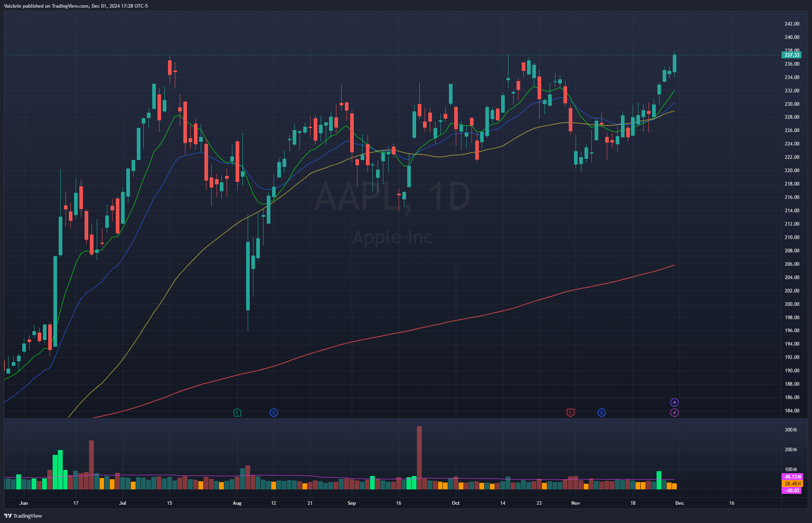The height and width of the screenshot is (523, 812).
Task: Click the 200.00 level on price scale
Action: pyautogui.click(x=792, y=304)
